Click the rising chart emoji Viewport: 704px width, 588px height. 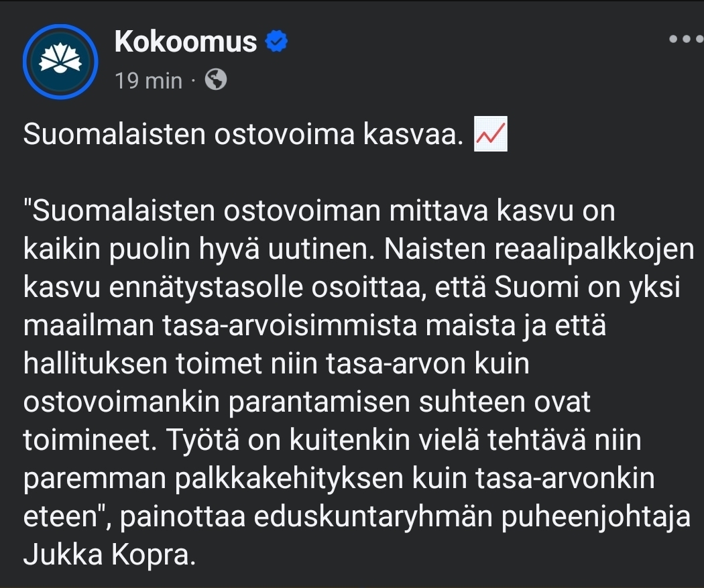pyautogui.click(x=490, y=134)
